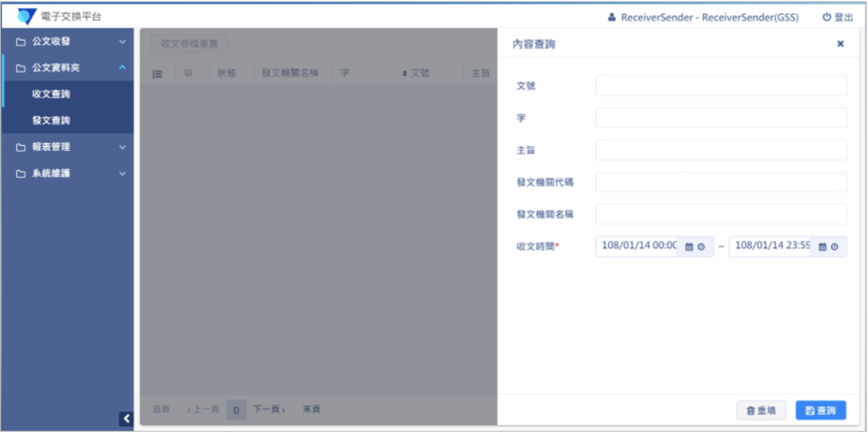
Task: Click the 查詢 search button
Action: tap(821, 411)
